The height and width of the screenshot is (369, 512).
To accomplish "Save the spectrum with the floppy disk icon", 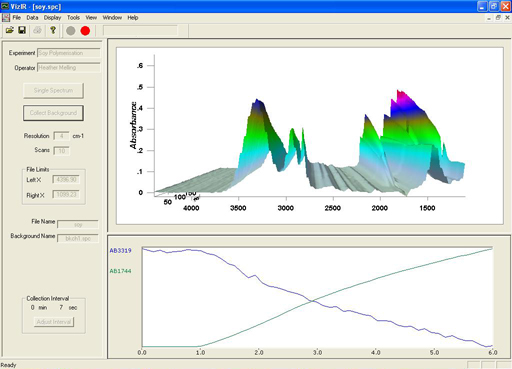I will [x=22, y=30].
